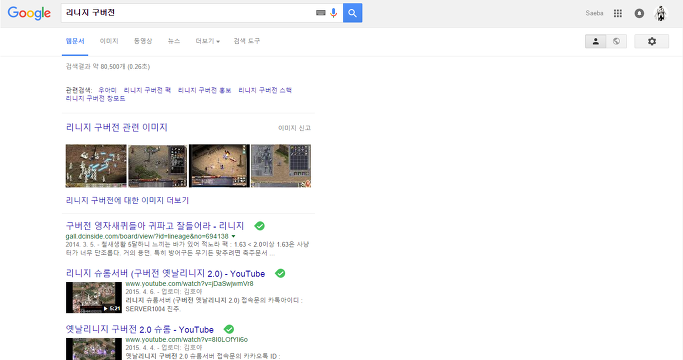683x360 pixels.
Task: Open 옛날리니지 구버전 2.0 슈롬 YouTube title
Action: (139, 329)
